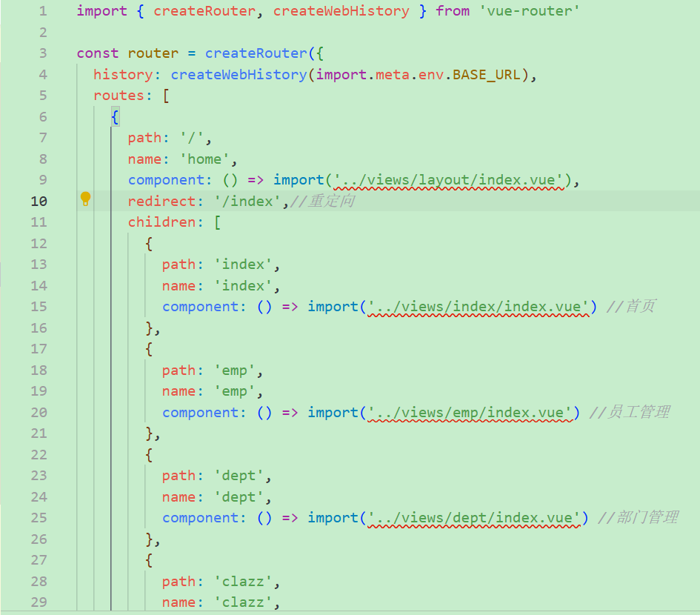The image size is (700, 615).
Task: Click the highlighted opening brace on line 6
Action: pos(115,117)
